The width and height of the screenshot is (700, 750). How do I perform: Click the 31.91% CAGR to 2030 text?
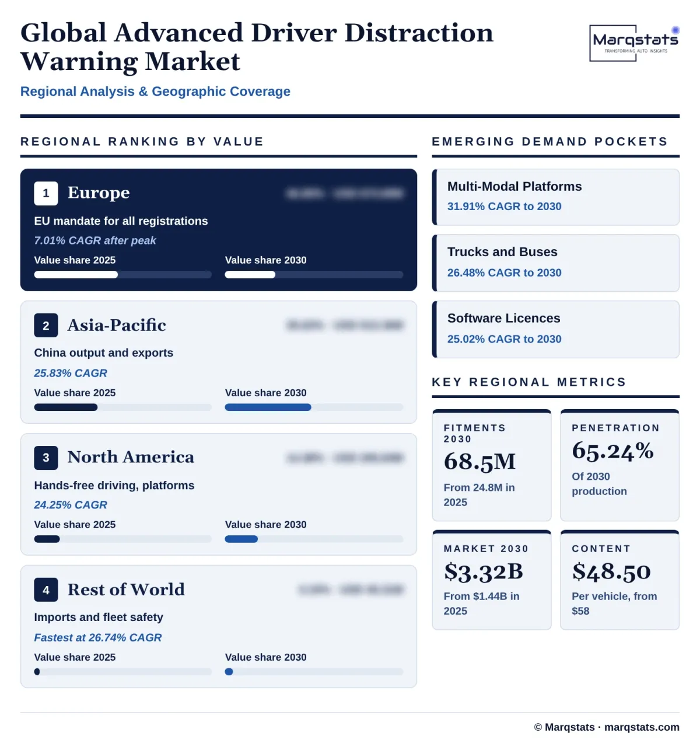(505, 207)
